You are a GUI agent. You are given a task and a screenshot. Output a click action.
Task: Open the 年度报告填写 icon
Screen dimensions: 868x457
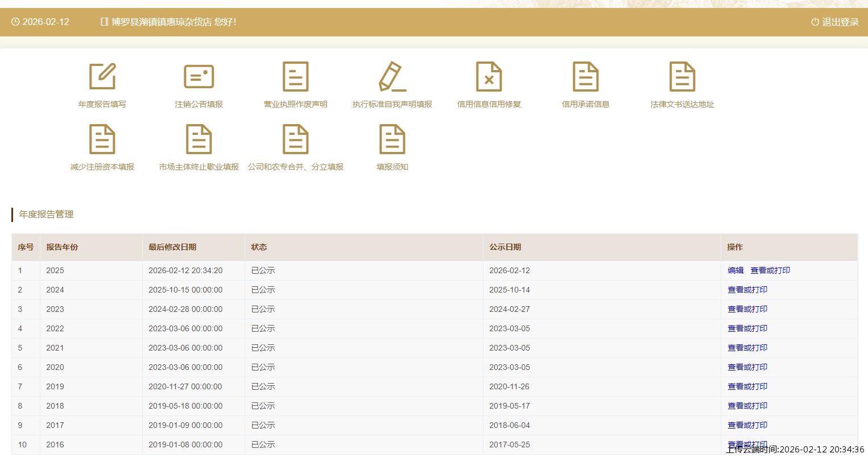pos(102,77)
